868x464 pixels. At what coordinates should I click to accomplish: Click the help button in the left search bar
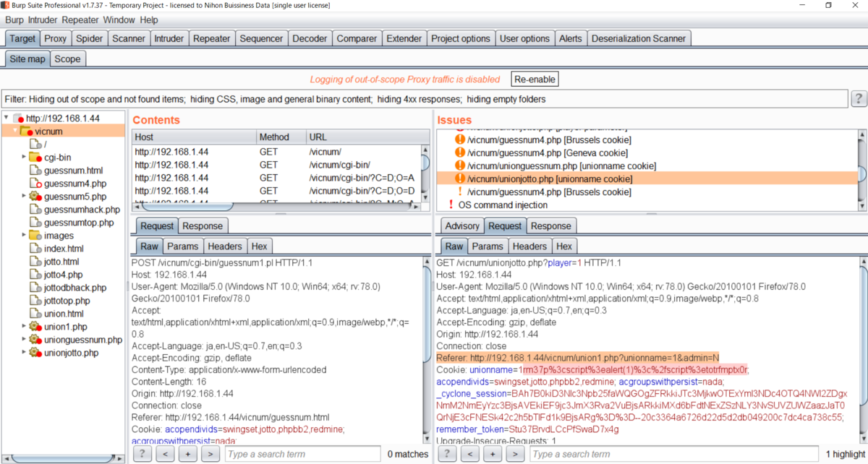[x=142, y=454]
